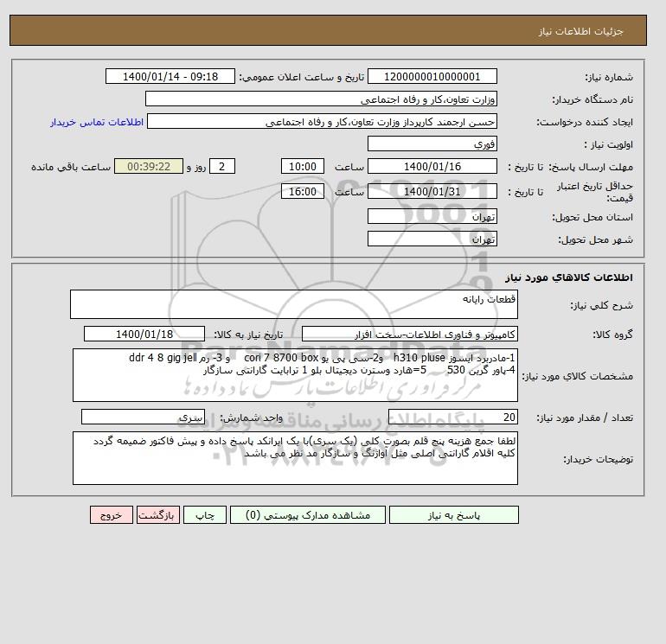Click the استان محل تحویل field
666x644 pixels.
432,216
